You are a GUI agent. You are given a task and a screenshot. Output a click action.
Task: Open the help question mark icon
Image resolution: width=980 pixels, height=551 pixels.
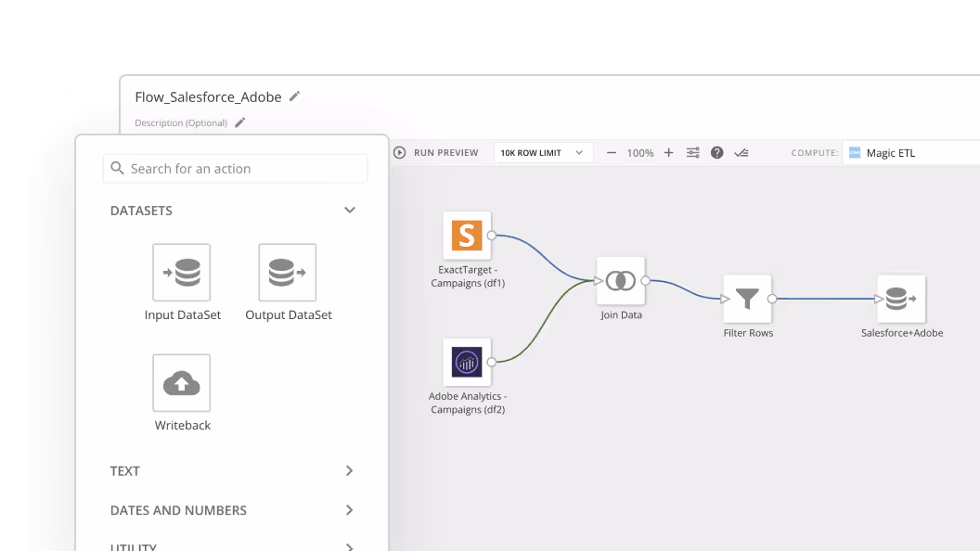(716, 152)
